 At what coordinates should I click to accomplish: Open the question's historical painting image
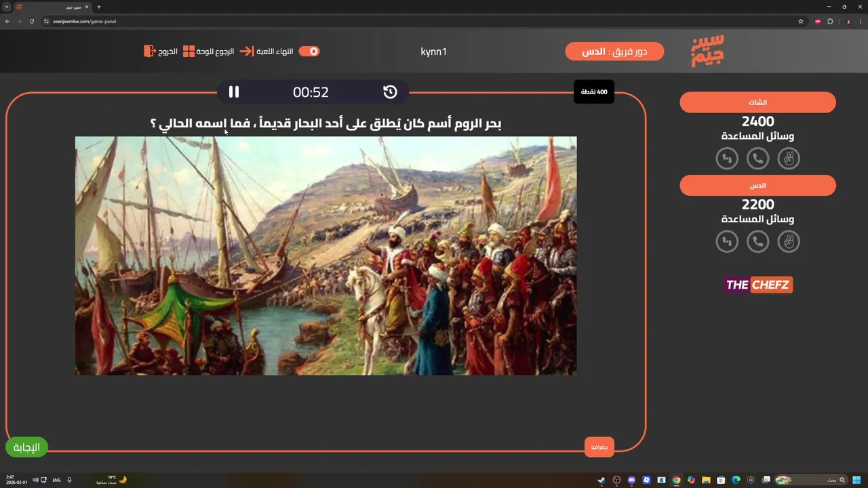click(x=325, y=256)
